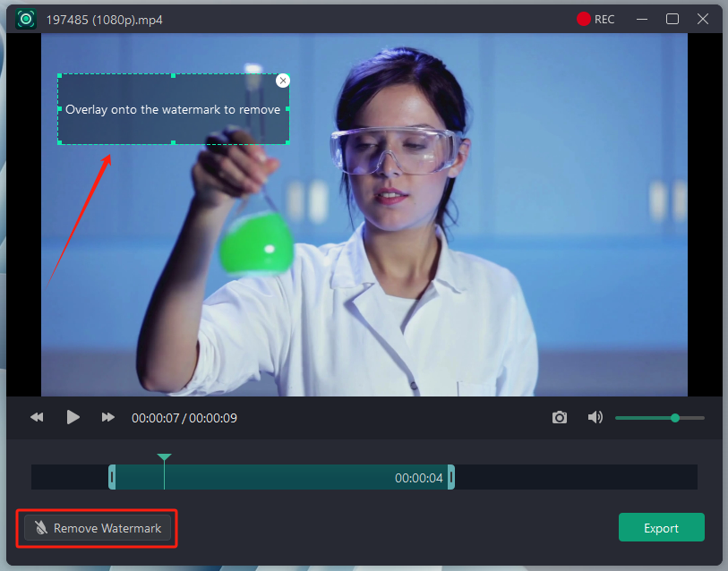Image resolution: width=728 pixels, height=571 pixels.
Task: Click the 197485 (1080p).mp4 file title
Action: [x=105, y=20]
